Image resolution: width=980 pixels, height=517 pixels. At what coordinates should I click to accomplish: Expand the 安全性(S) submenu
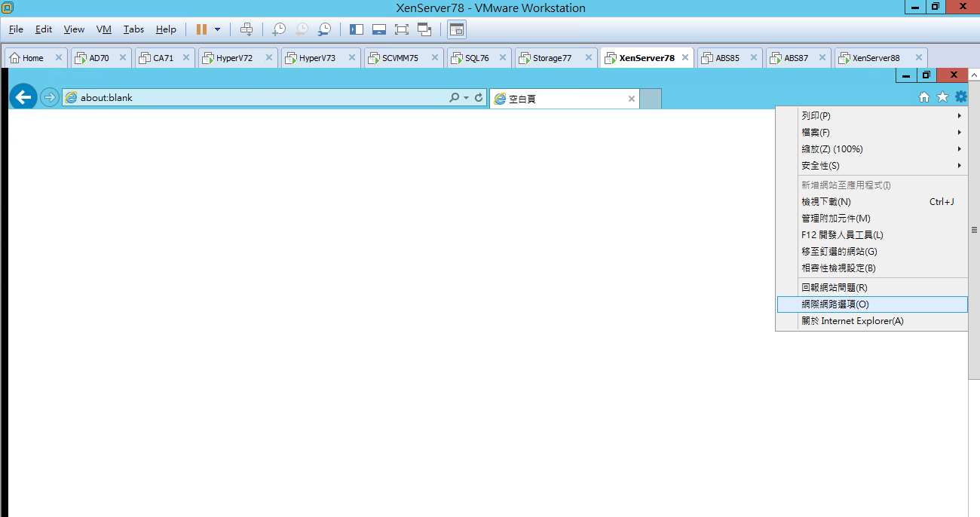871,166
